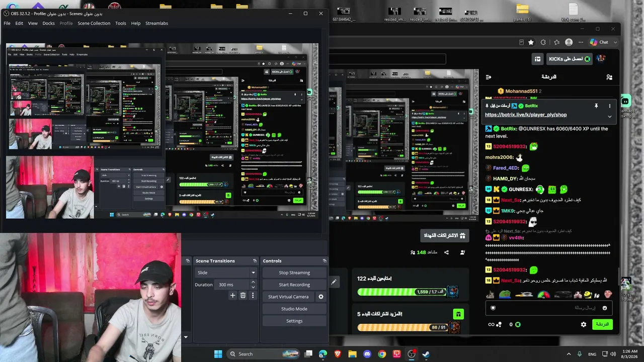644x362 pixels.
Task: Click Start Recording button
Action: [294, 285]
